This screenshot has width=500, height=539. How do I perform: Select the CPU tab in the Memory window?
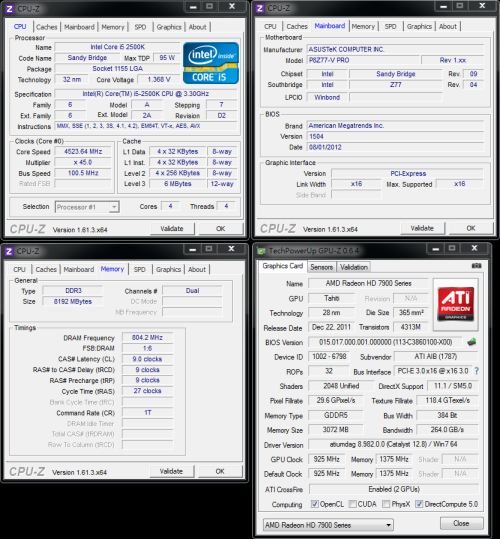pos(20,270)
